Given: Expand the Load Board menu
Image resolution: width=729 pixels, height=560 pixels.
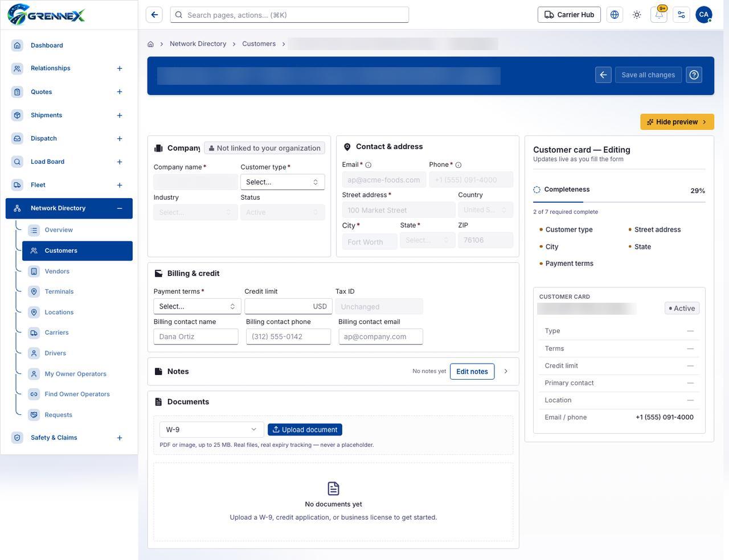Looking at the screenshot, I should 120,162.
